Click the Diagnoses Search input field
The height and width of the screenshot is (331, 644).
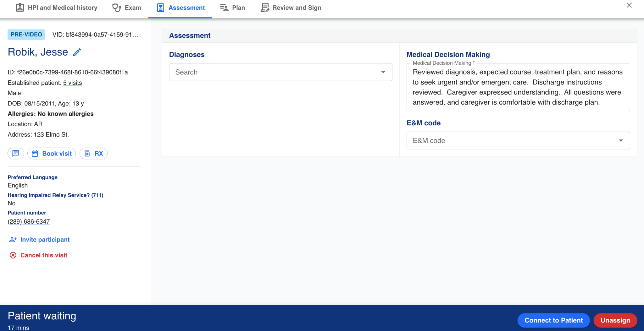click(x=274, y=72)
